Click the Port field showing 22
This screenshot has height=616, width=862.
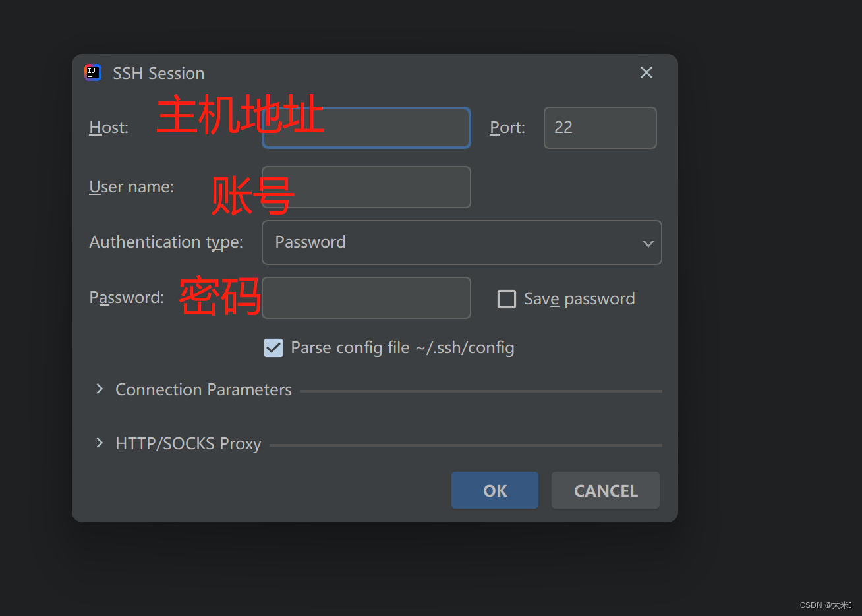coord(600,127)
